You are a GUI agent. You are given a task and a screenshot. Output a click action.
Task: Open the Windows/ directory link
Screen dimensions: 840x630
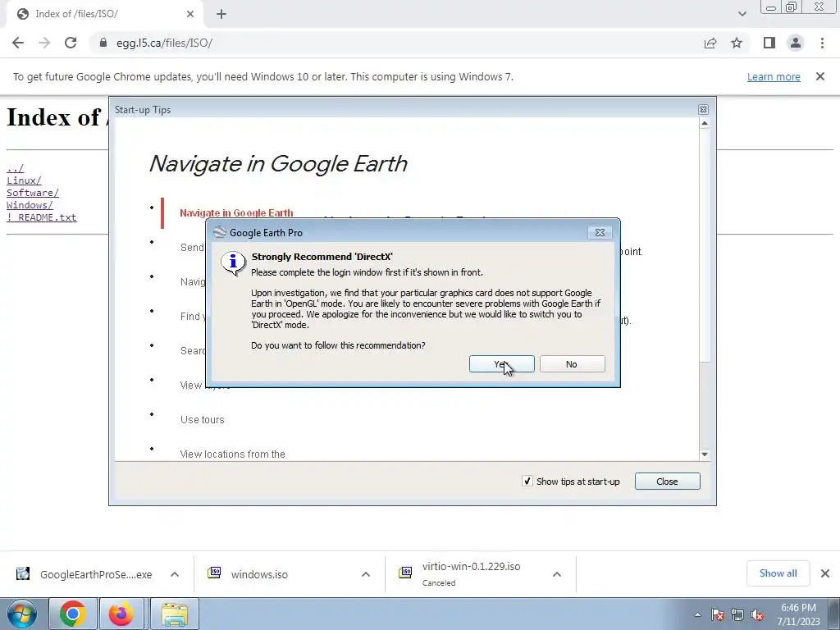[30, 205]
